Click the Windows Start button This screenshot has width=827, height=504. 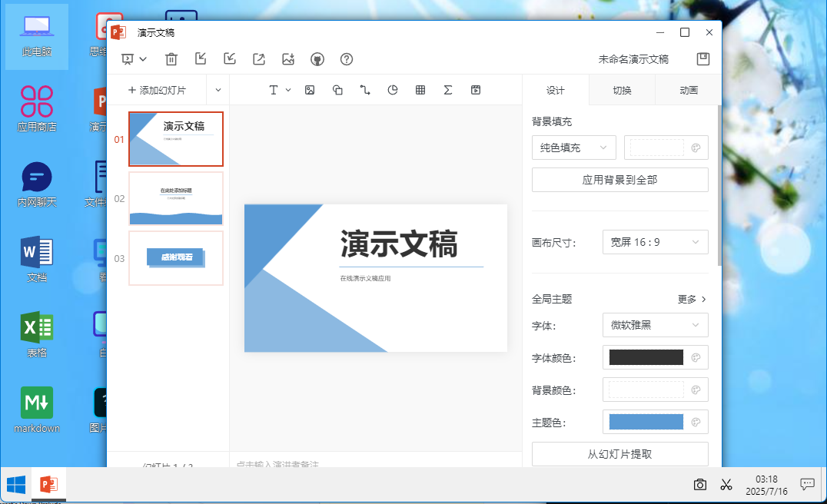(16, 485)
